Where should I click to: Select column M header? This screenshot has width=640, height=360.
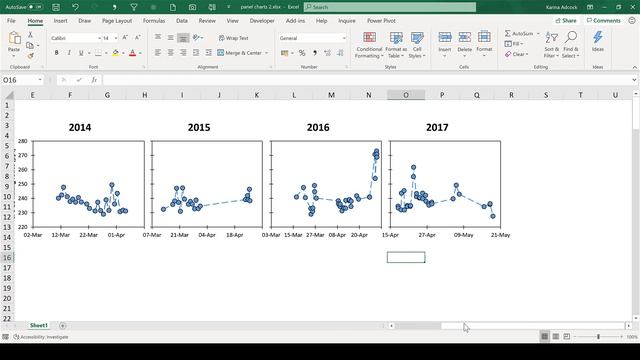point(331,95)
